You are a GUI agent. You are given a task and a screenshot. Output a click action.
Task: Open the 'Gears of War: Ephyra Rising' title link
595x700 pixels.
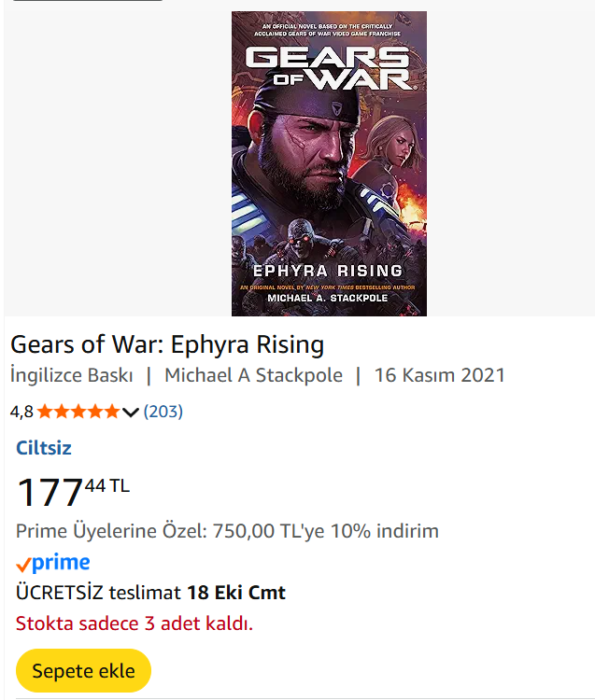[167, 344]
